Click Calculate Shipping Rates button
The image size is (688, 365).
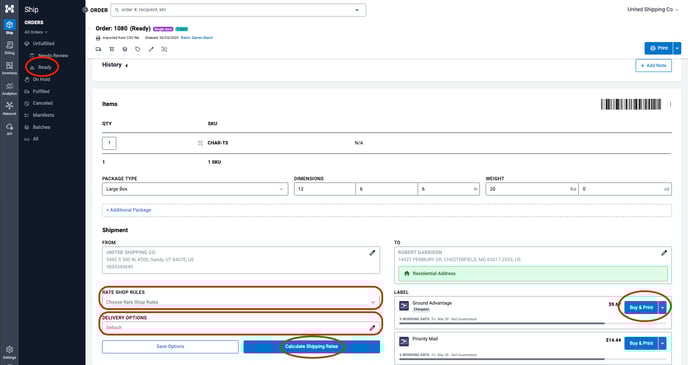coord(312,347)
